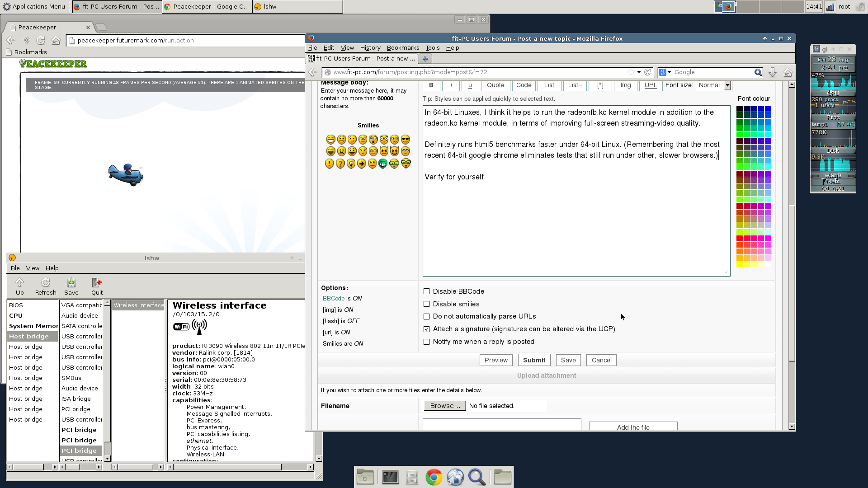Open the lshw View menu
Viewport: 868px width, 488px height.
32,268
